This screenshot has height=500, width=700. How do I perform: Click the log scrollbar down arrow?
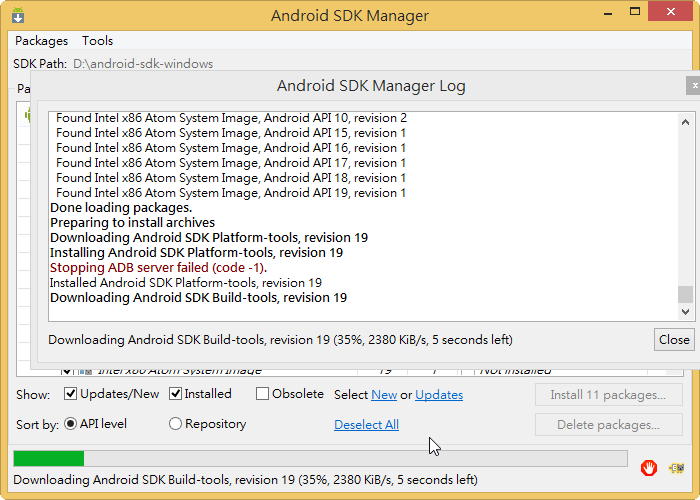click(x=686, y=312)
